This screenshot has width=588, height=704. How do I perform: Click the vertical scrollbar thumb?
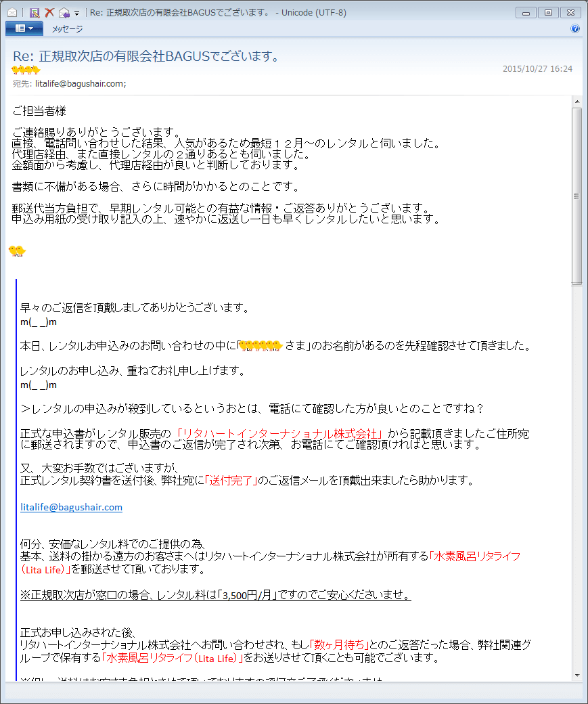576,196
